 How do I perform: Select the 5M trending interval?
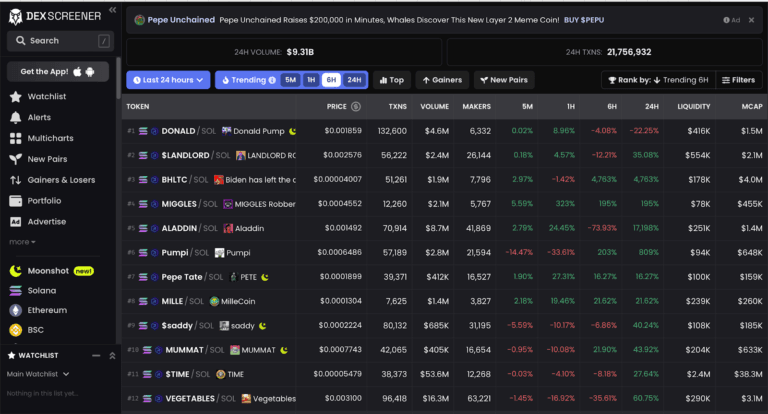[x=290, y=80]
